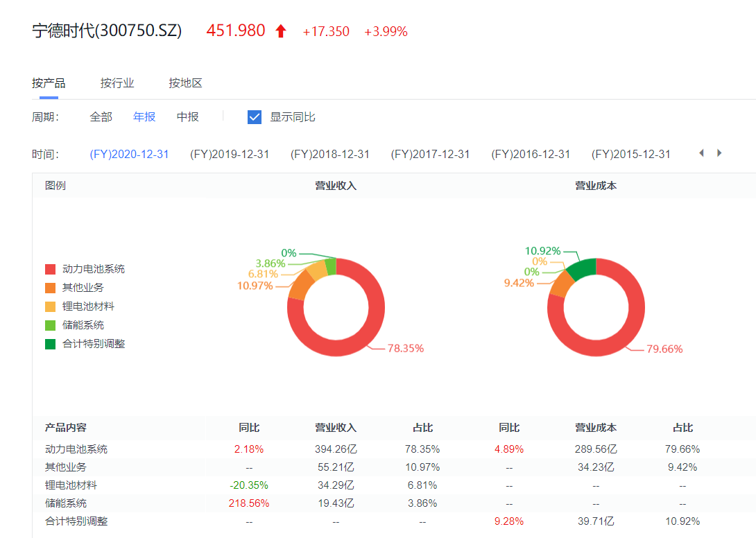
Task: Click the 宁德时代(300750.SZ) stock title
Action: click(x=107, y=31)
